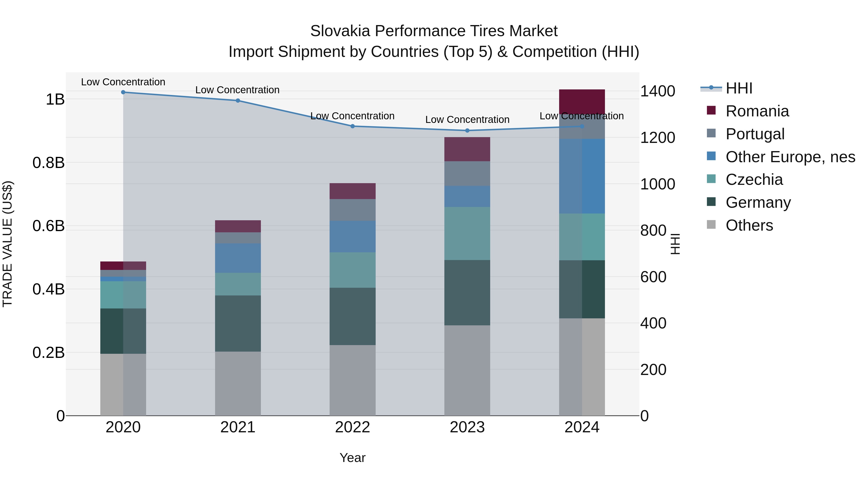Viewport: 868px width, 488px height.
Task: Select the Germany segment of 2020 bar
Action: pos(123,331)
